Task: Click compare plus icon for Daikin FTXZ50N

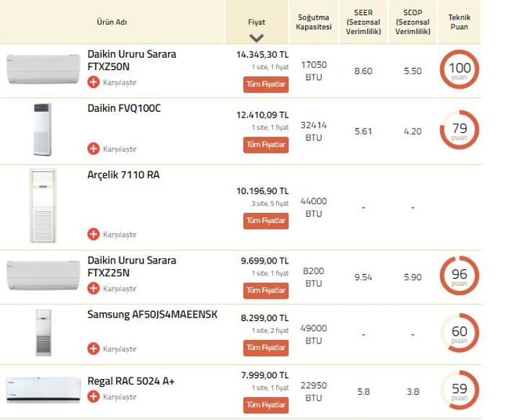Action: click(93, 82)
